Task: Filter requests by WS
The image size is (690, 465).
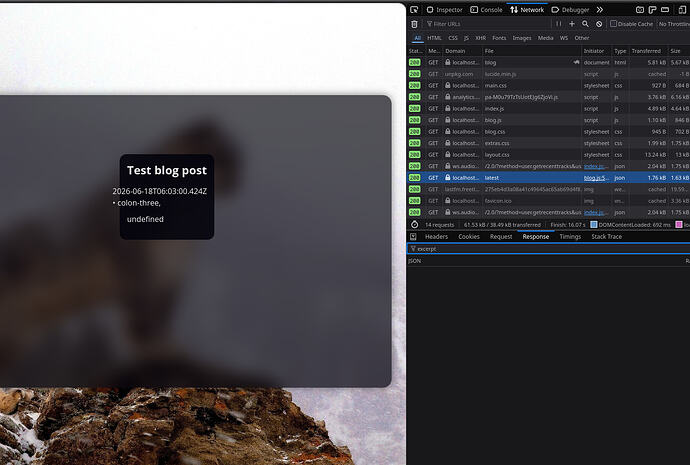Action: point(564,38)
